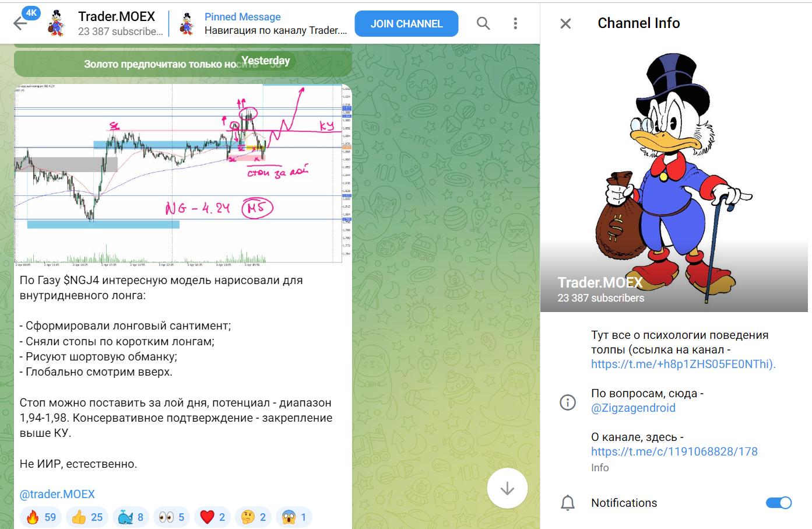Open the Scrooge McDuck channel profile picture
Screen dimensions: 812x529
(x=674, y=178)
